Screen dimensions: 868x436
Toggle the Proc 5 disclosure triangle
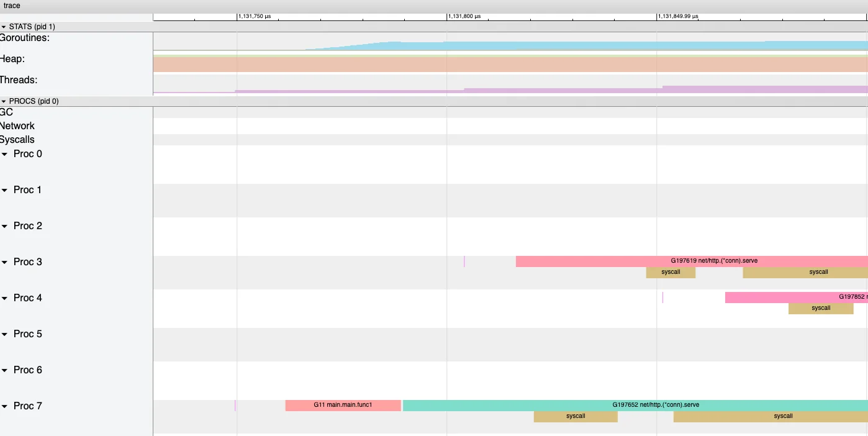5,334
